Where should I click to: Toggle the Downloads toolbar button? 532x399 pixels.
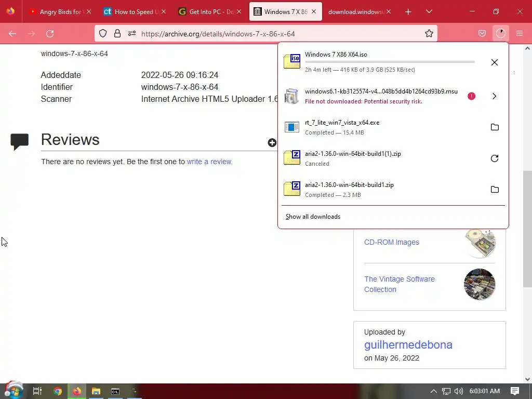click(500, 33)
